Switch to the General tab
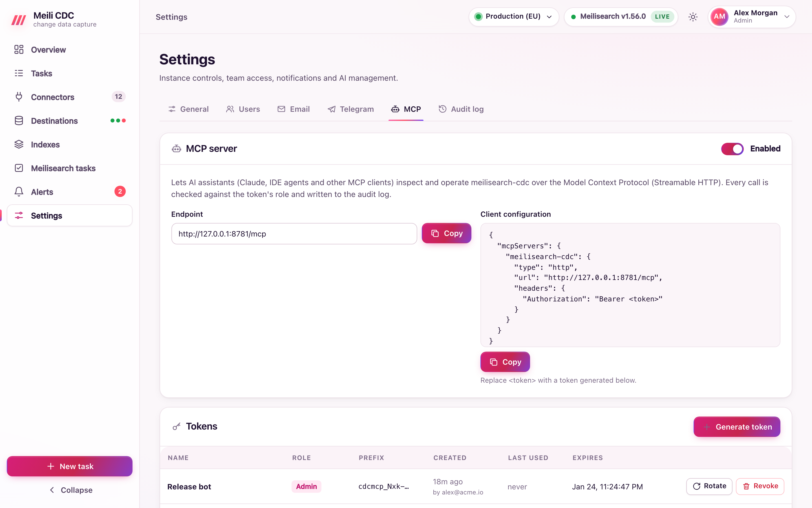 click(188, 109)
